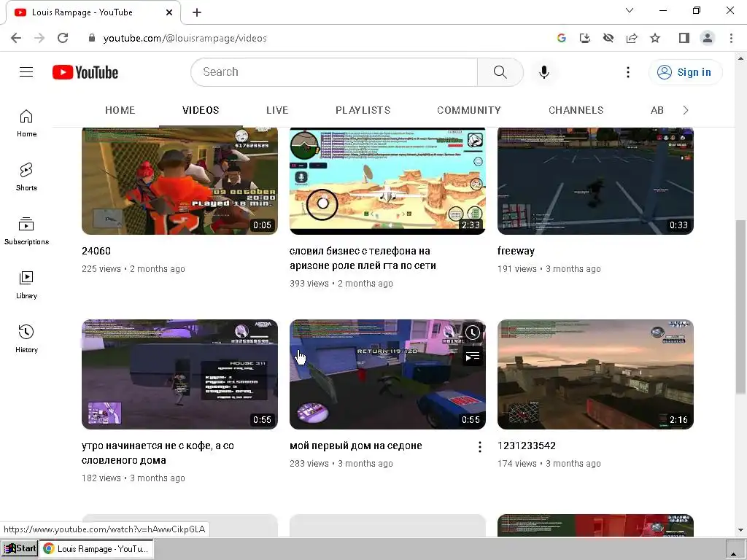
Task: Click the Louis Rampage taskbar button
Action: click(97, 548)
